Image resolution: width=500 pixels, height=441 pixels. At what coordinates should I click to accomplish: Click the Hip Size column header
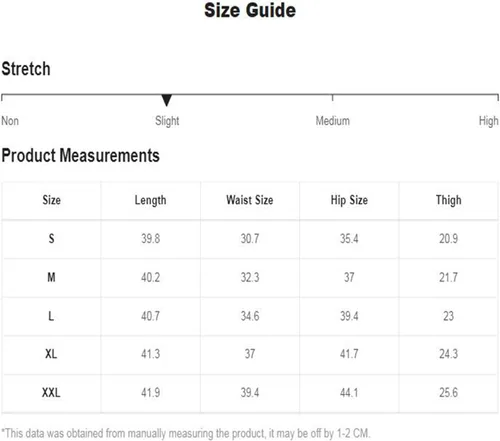point(349,200)
